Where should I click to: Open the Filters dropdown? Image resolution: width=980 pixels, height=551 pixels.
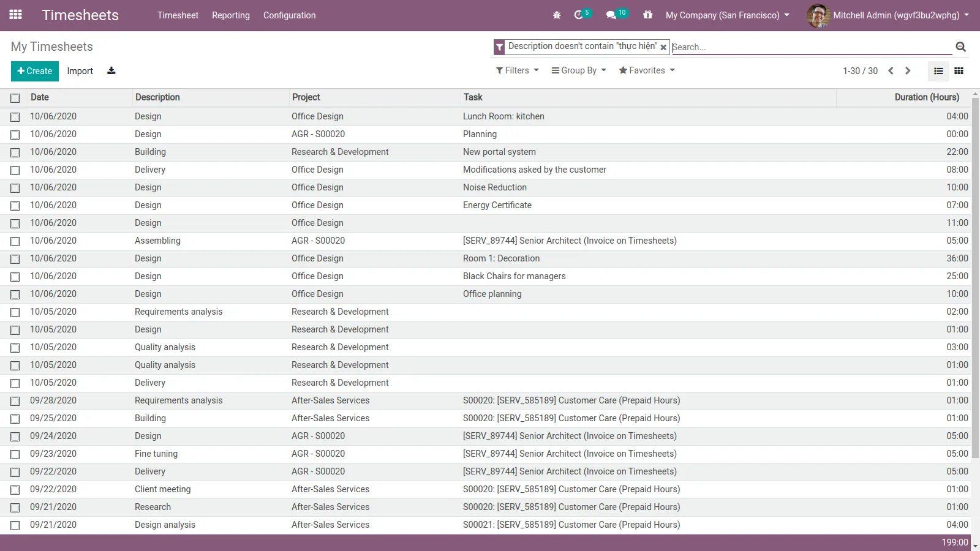point(518,70)
